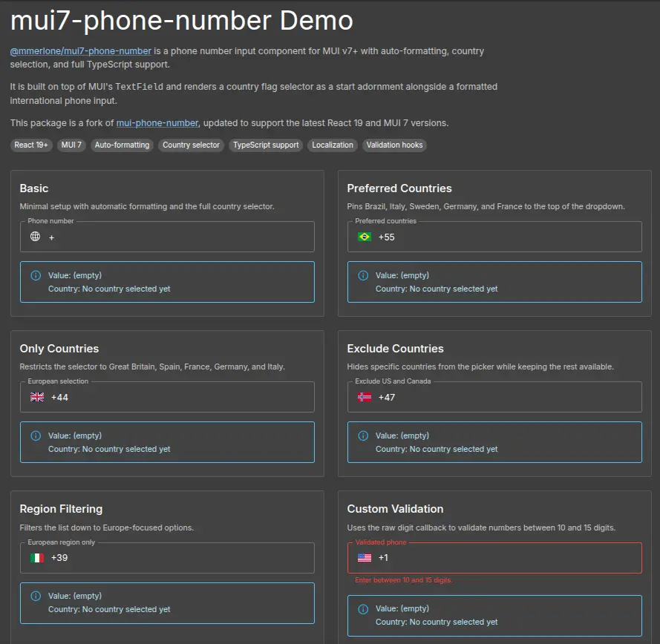Click the info icon in Region Filtering alert

tap(36, 596)
